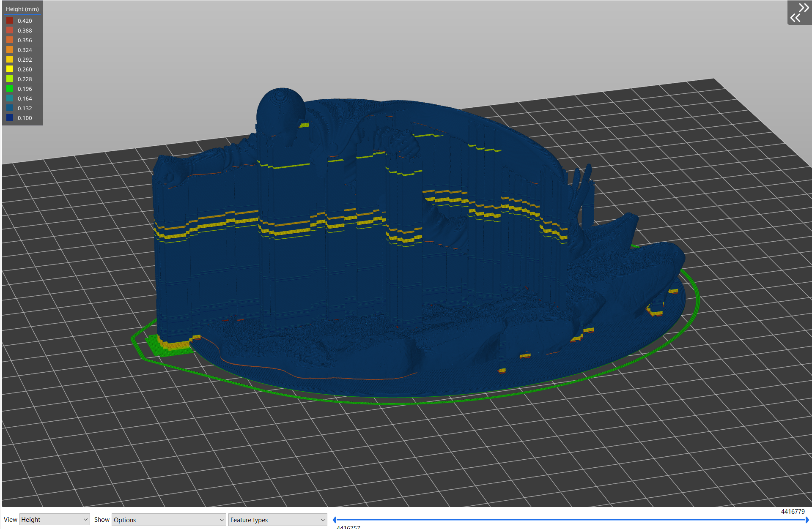Click the 0.100 dark blue swatch
Image resolution: width=812 pixels, height=529 pixels.
[10, 117]
